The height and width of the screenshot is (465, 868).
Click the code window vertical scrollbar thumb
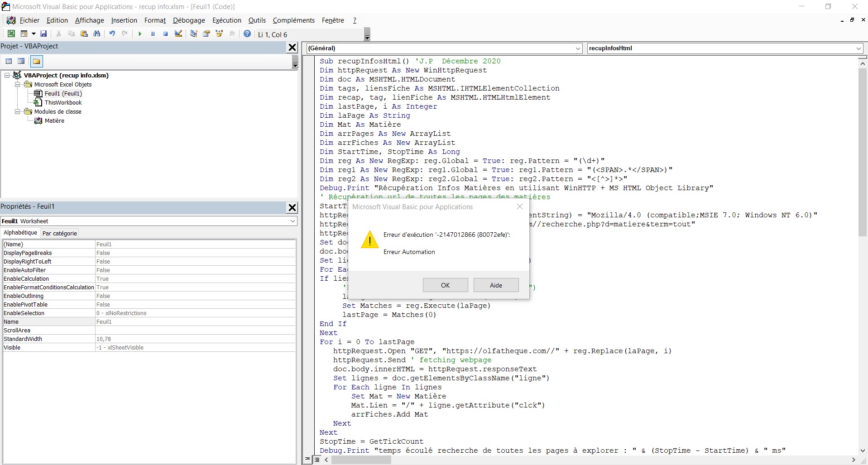[x=863, y=152]
